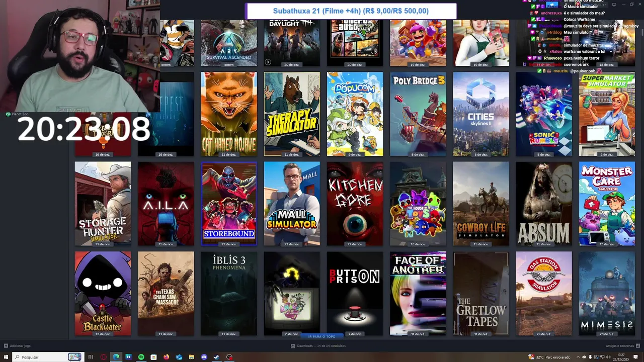The width and height of the screenshot is (644, 362).
Task: Select Storage Hunter Simulator
Action: (103, 204)
